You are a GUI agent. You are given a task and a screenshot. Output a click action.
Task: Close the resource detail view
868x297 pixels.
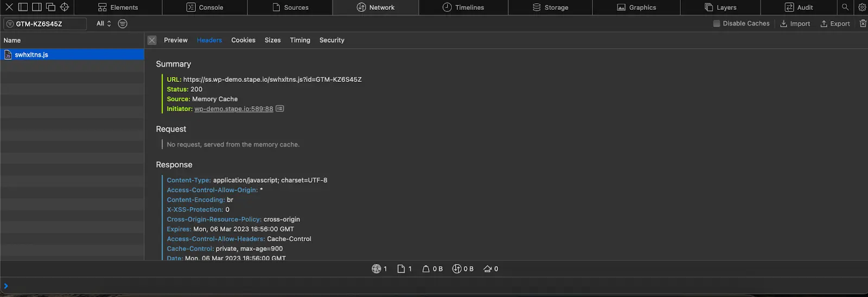pyautogui.click(x=152, y=40)
